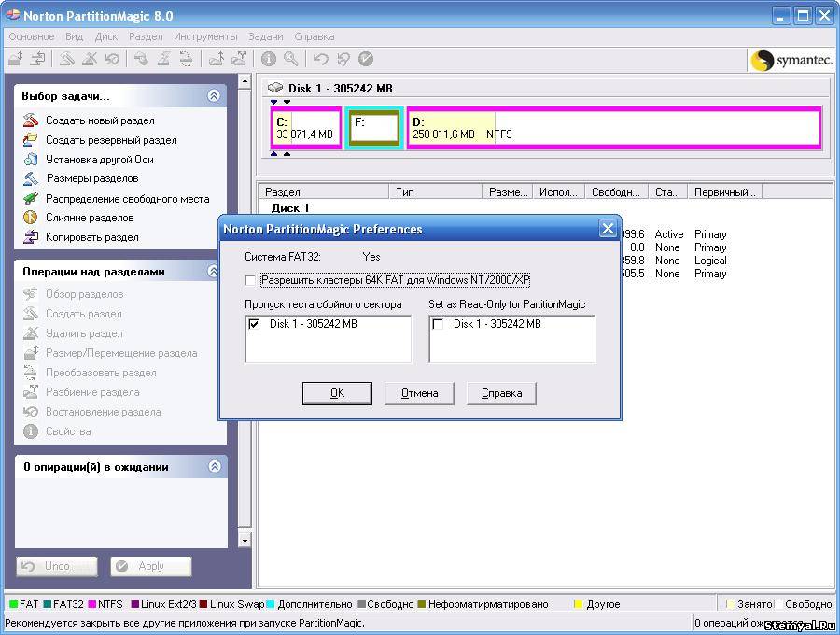Click the split partition toolbar icon

[x=239, y=59]
